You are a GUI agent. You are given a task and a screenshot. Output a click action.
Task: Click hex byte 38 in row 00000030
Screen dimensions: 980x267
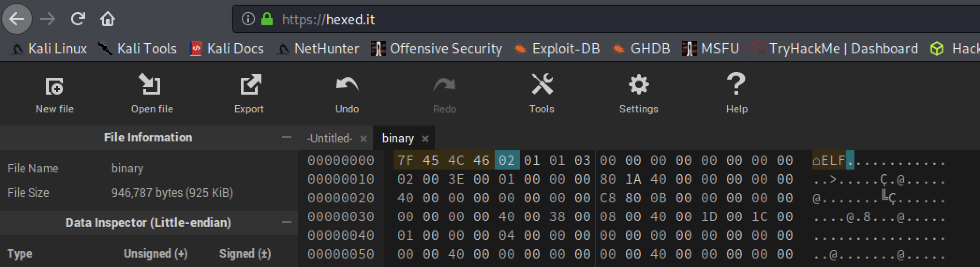pyautogui.click(x=557, y=217)
